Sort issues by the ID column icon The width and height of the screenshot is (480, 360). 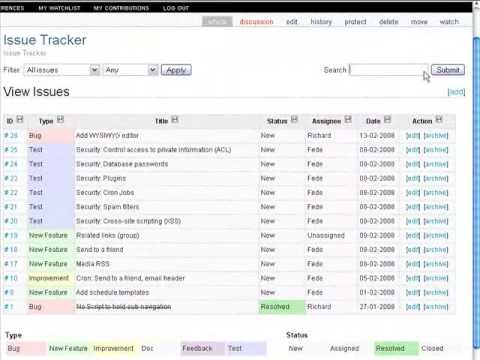[x=20, y=119]
